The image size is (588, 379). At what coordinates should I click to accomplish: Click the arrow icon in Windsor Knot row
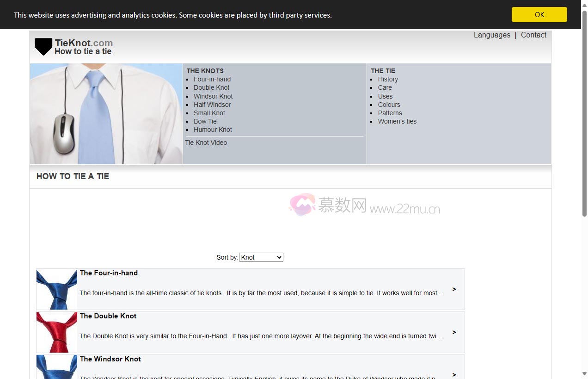click(x=454, y=374)
